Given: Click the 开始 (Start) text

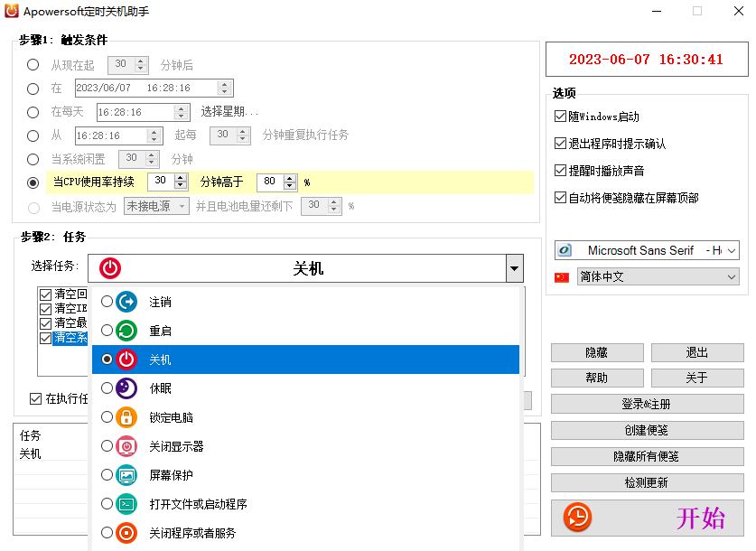Looking at the screenshot, I should point(700,518).
